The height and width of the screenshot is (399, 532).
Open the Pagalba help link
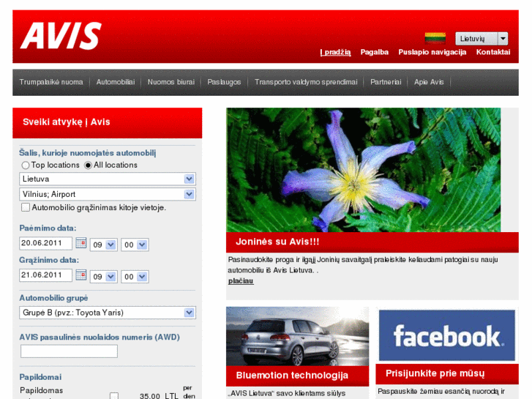374,52
